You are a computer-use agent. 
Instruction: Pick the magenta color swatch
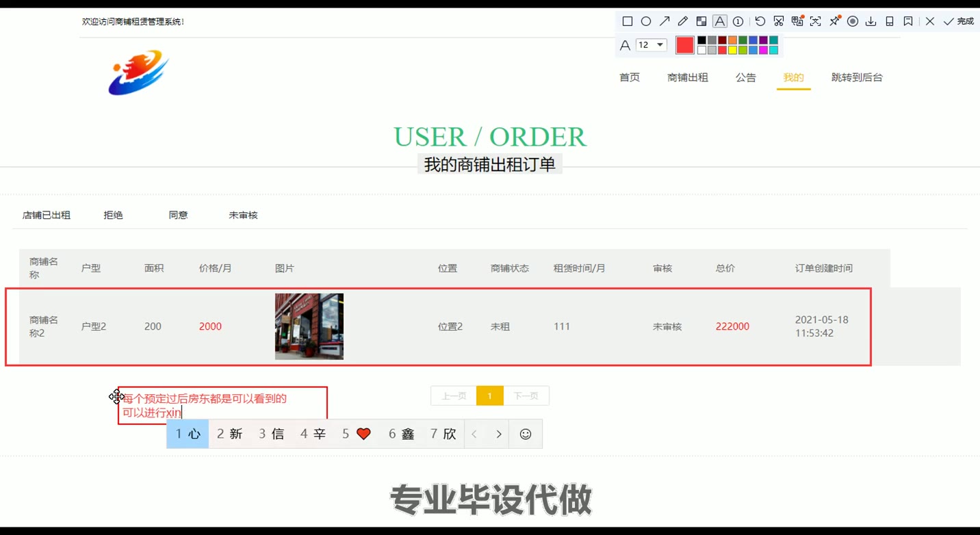pyautogui.click(x=763, y=50)
